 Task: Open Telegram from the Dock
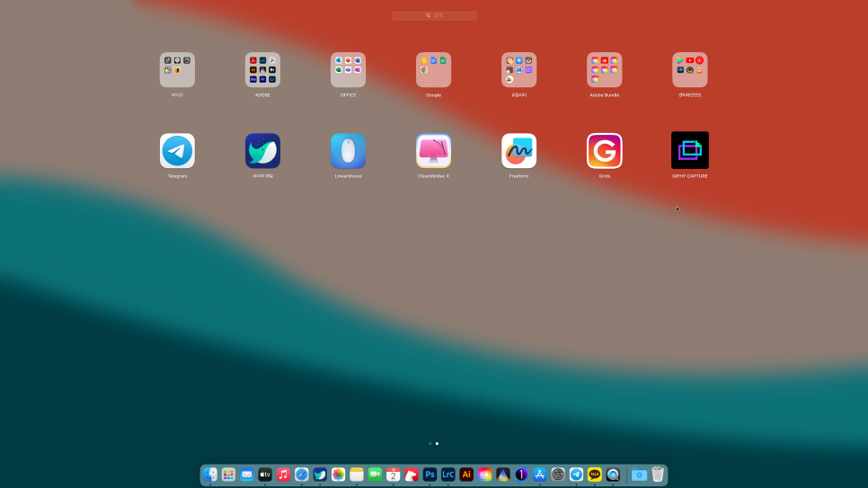(x=576, y=475)
